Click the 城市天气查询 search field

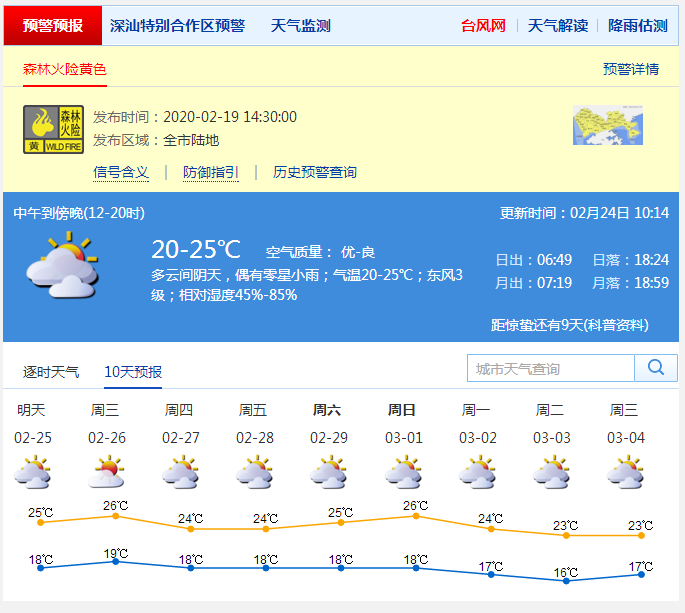(x=550, y=369)
